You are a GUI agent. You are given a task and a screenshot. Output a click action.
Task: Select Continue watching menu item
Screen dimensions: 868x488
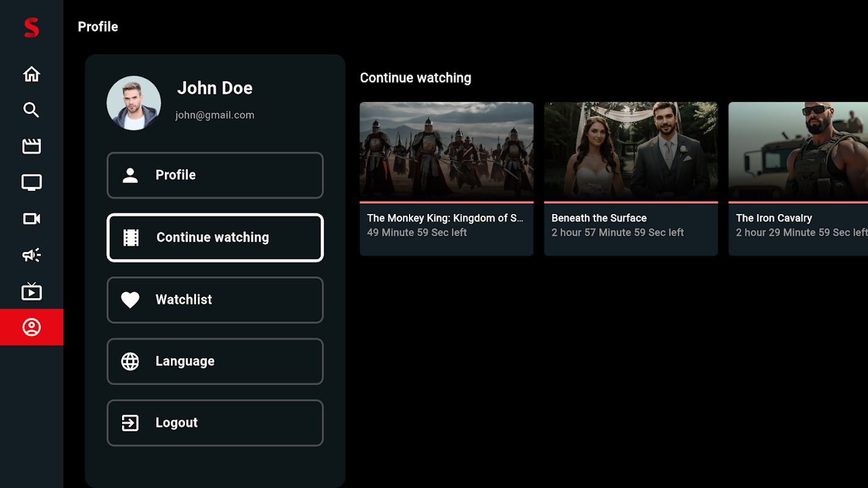(x=215, y=237)
